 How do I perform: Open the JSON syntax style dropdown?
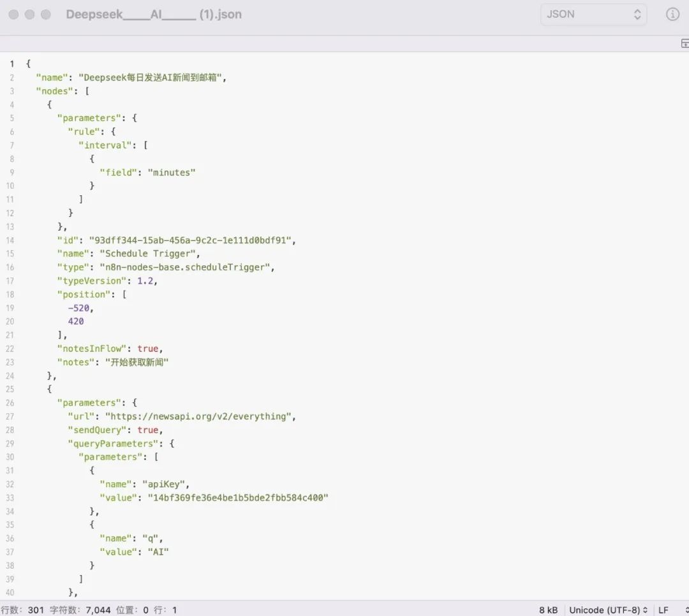coord(593,14)
